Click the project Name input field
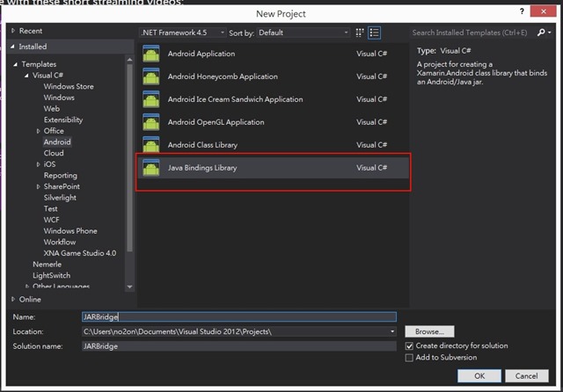The height and width of the screenshot is (392, 563). 239,317
